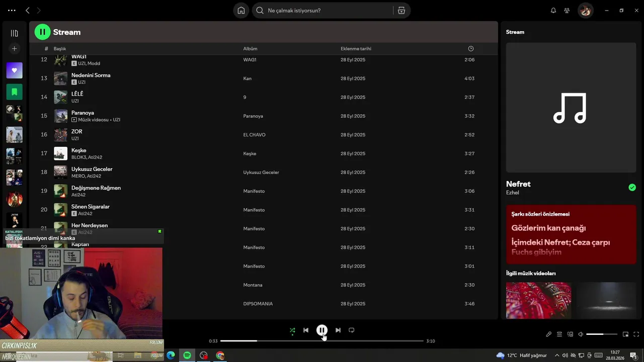Open the EL CHAVO album link

pos(254,135)
